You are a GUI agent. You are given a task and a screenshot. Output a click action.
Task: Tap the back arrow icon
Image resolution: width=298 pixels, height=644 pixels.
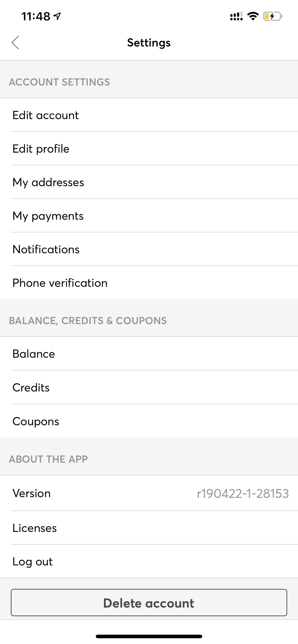click(x=15, y=42)
